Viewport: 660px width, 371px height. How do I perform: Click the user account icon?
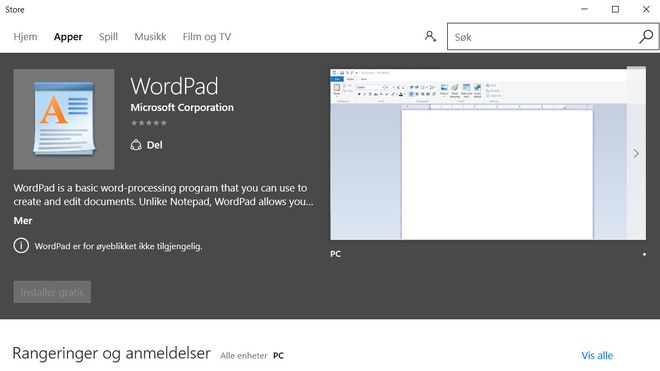430,36
